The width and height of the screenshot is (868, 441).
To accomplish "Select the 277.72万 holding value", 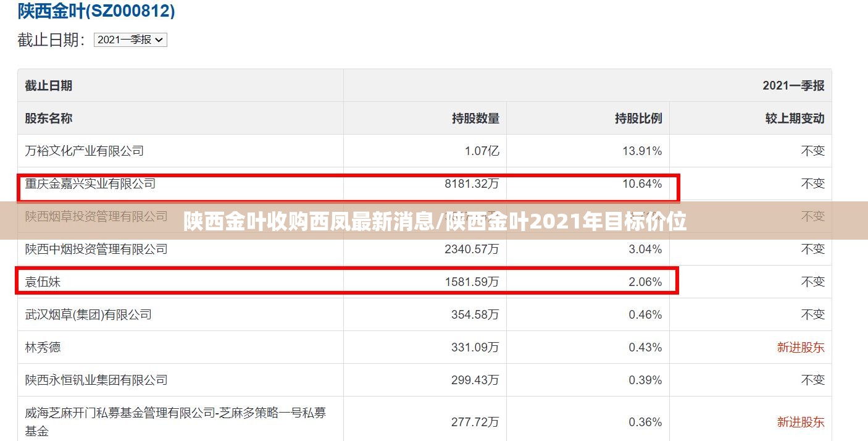I will coord(475,422).
